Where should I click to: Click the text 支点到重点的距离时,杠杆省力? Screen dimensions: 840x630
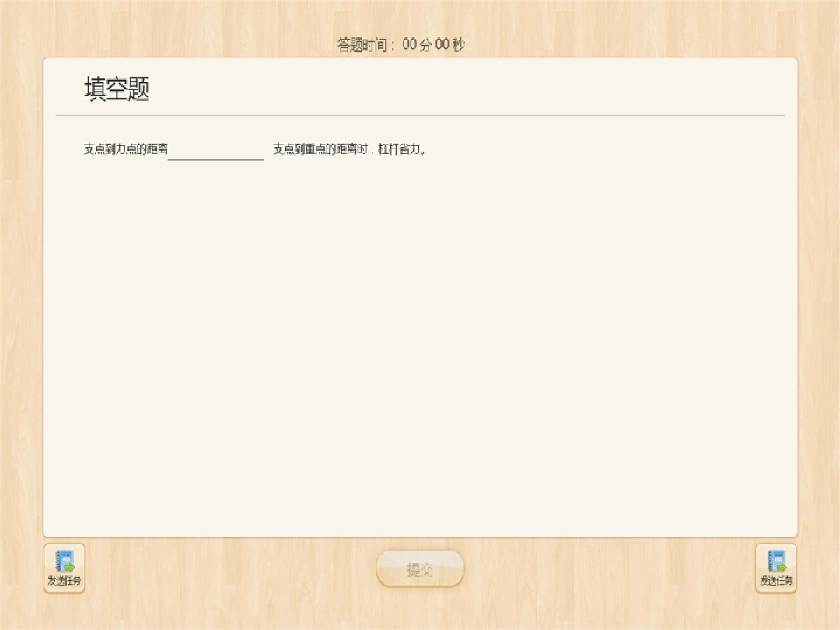click(x=349, y=149)
